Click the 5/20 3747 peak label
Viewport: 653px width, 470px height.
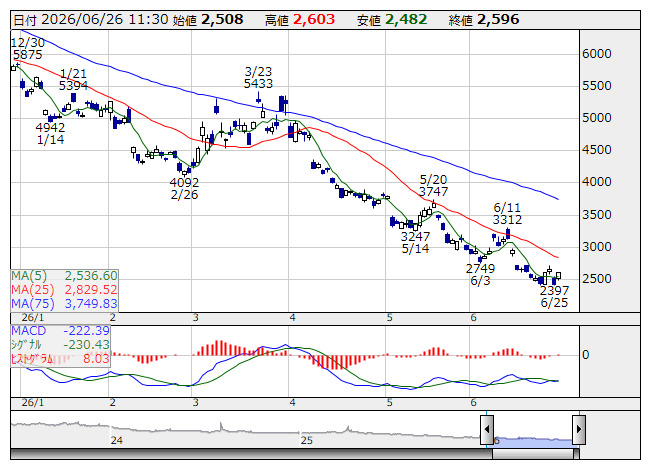click(433, 186)
